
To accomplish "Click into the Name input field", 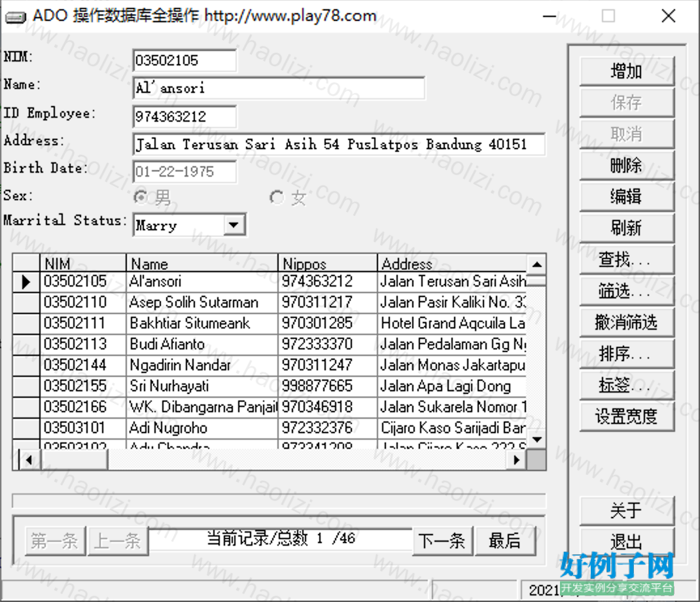I will [279, 88].
